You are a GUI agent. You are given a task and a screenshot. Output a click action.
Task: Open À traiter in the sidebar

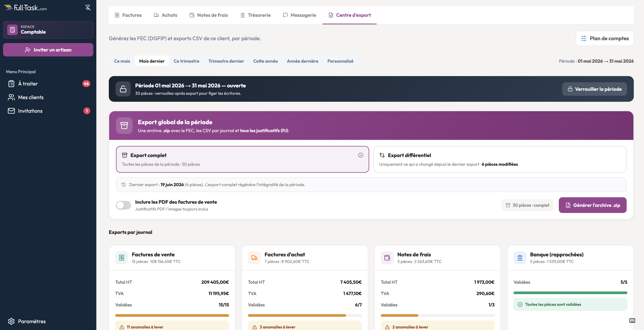click(x=48, y=83)
